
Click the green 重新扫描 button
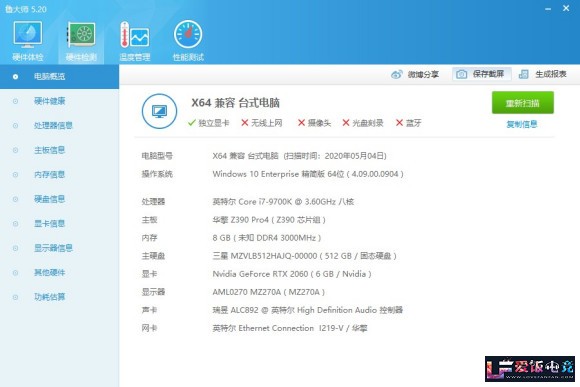522,102
